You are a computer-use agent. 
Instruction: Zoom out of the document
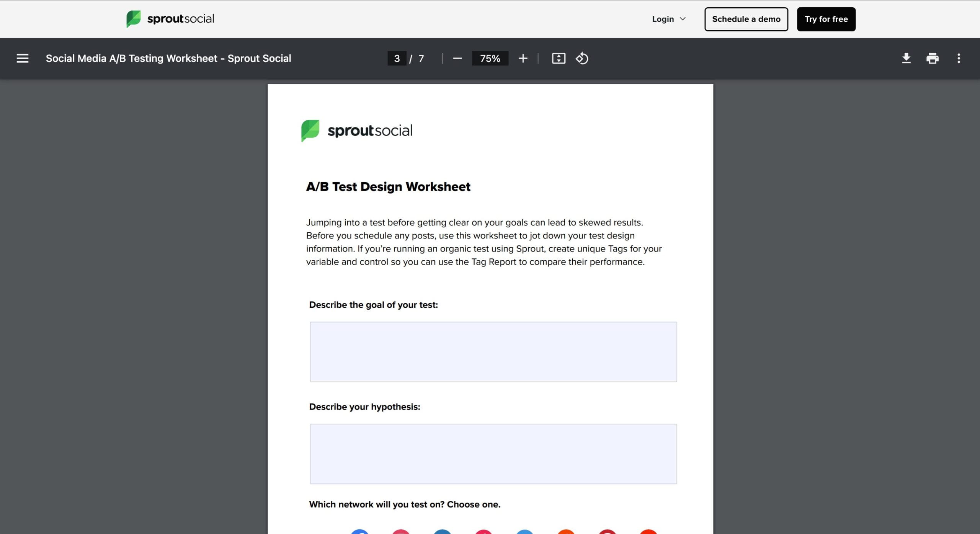pyautogui.click(x=458, y=58)
